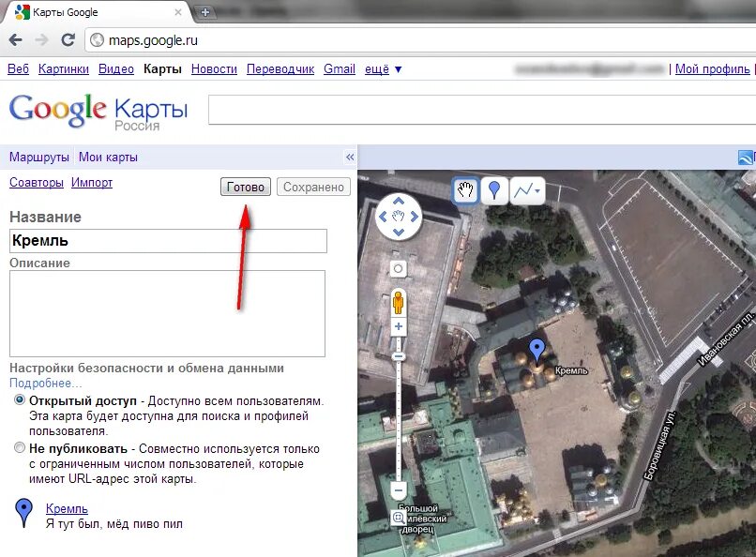Open the Кремль placemark link in list

(x=67, y=508)
